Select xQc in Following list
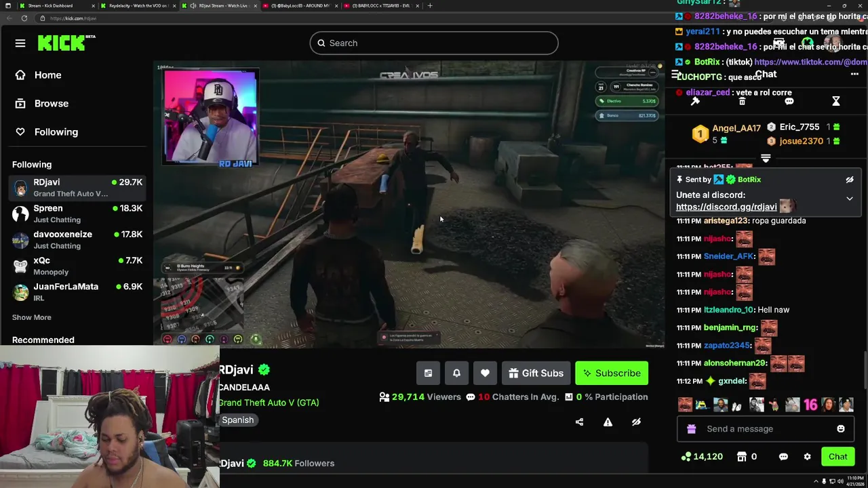Viewport: 868px width, 488px height. (x=77, y=266)
